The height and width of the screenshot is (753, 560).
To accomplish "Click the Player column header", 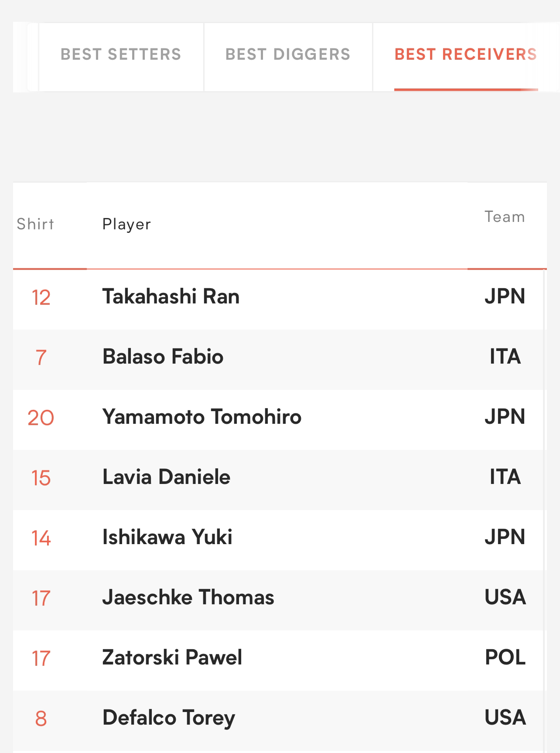I will tap(126, 224).
